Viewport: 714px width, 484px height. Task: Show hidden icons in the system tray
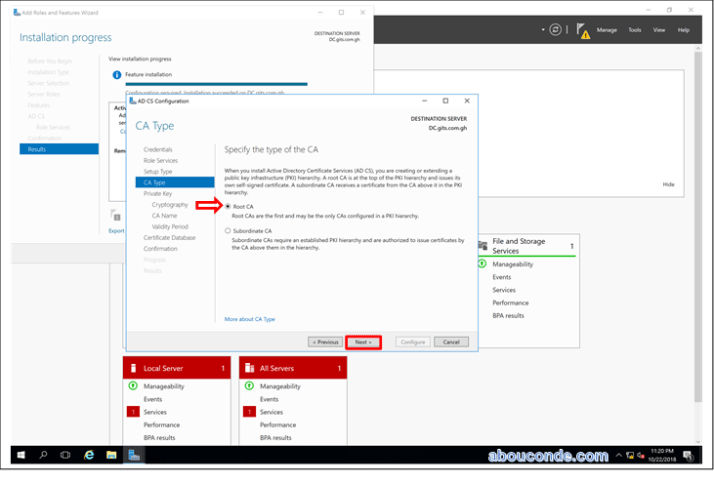click(620, 455)
